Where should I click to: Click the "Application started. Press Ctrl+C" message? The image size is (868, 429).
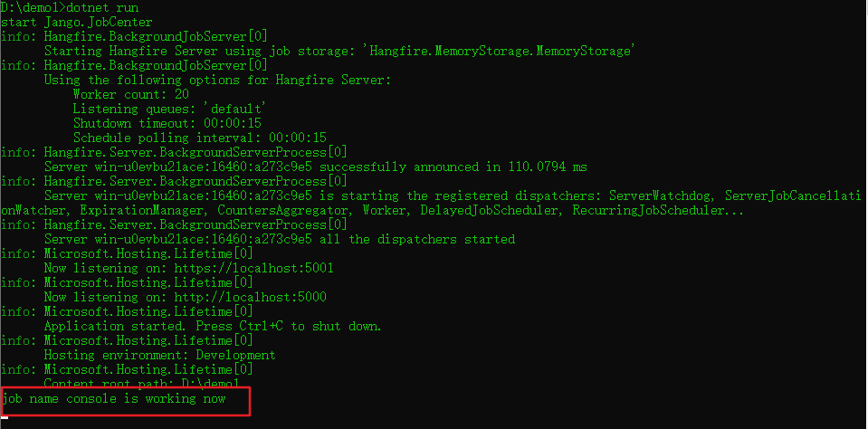point(213,326)
